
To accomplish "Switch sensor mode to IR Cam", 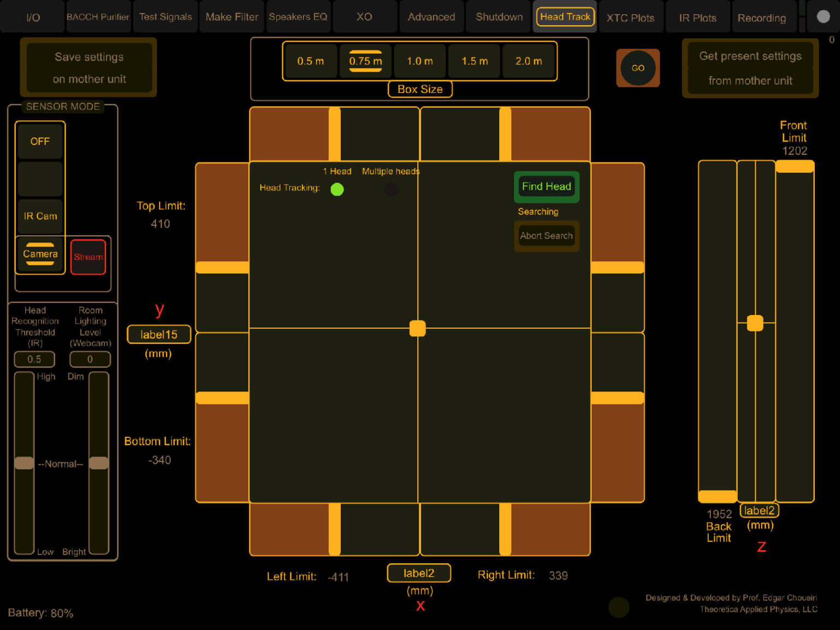I will point(40,216).
